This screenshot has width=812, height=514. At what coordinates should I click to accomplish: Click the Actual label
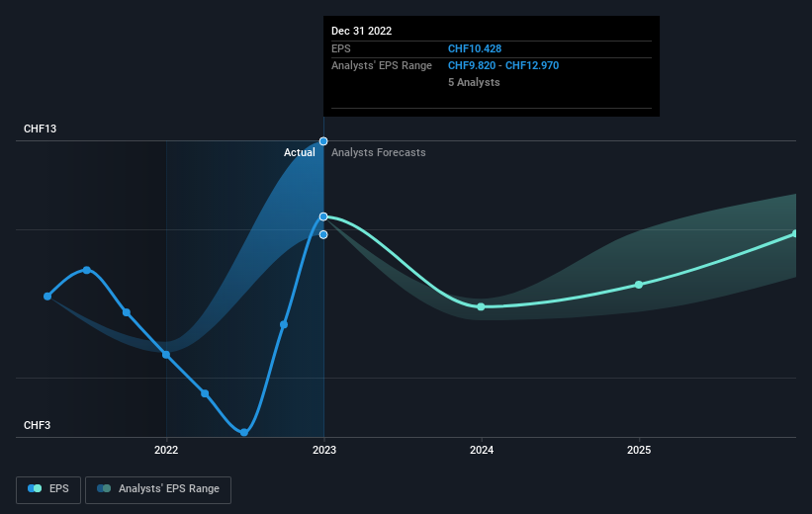coord(300,152)
